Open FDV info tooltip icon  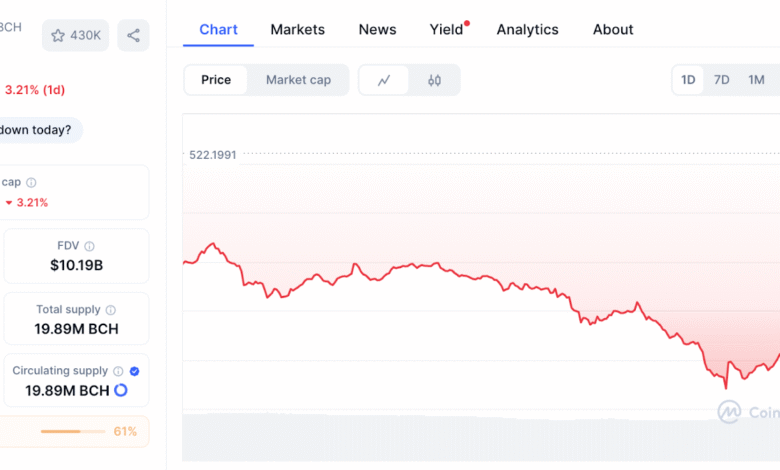click(90, 246)
